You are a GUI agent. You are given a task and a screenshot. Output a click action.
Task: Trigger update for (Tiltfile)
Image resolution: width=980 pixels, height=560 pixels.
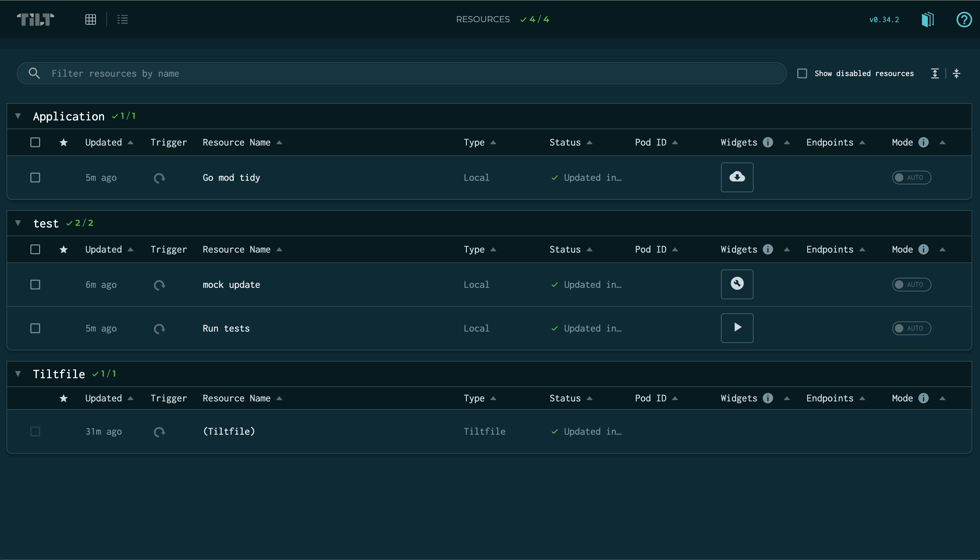(x=159, y=431)
